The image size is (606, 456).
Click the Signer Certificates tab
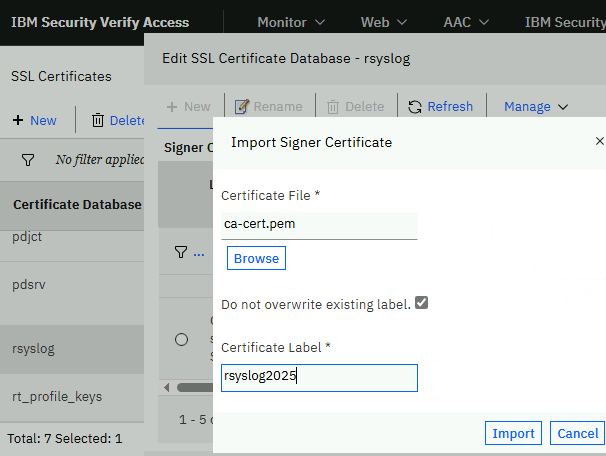tap(188, 147)
